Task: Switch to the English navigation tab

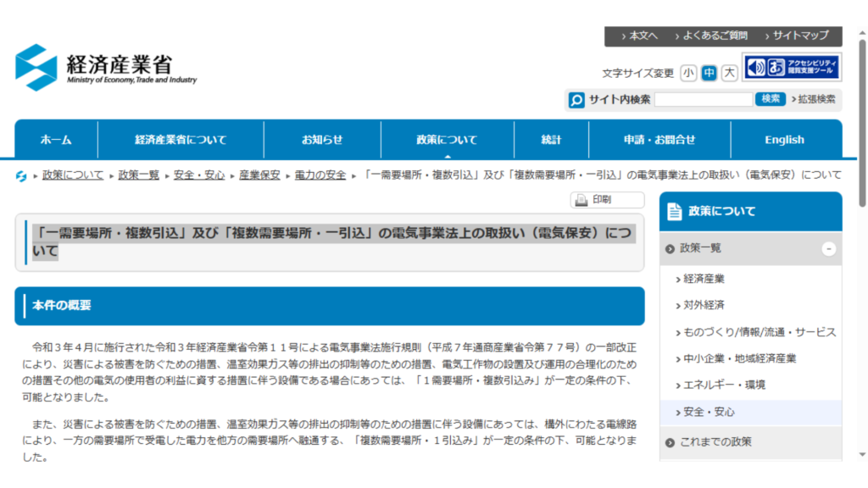Action: point(784,140)
